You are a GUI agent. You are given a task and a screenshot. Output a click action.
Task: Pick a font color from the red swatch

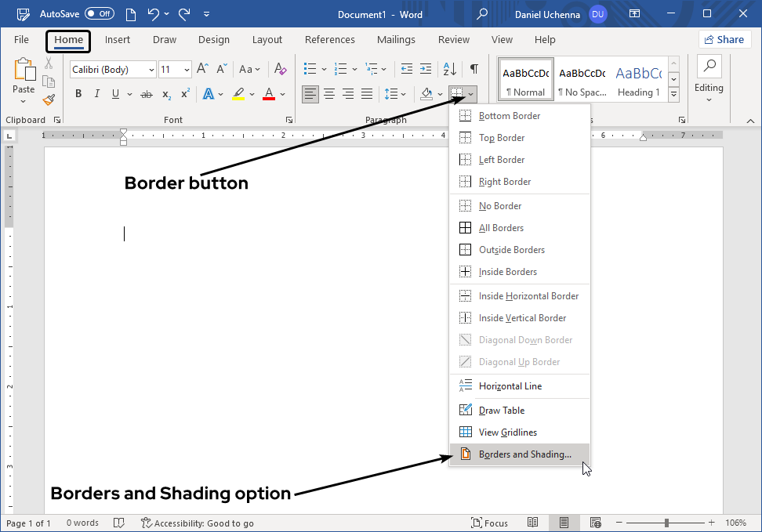click(x=270, y=93)
